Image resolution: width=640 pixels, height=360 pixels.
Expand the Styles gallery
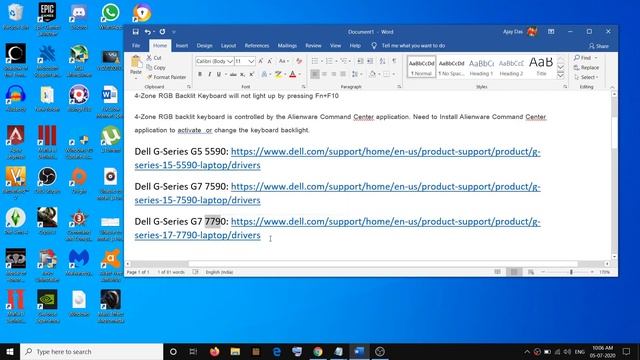coord(561,75)
